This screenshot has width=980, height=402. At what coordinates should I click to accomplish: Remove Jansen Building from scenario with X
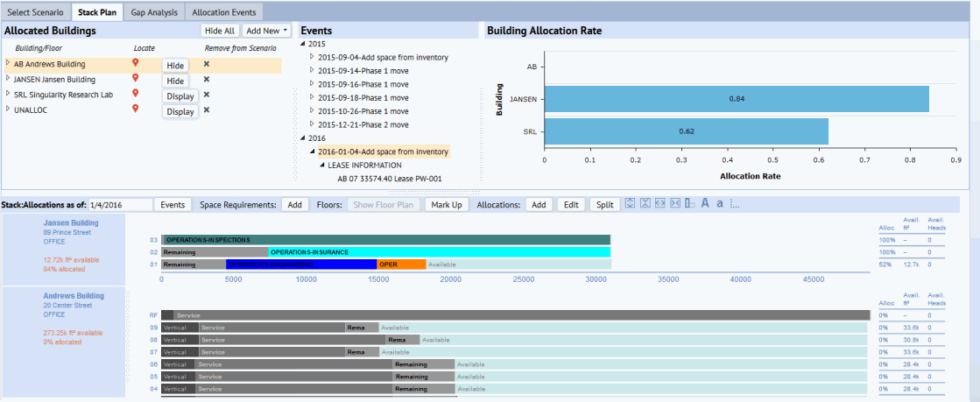pyautogui.click(x=207, y=80)
